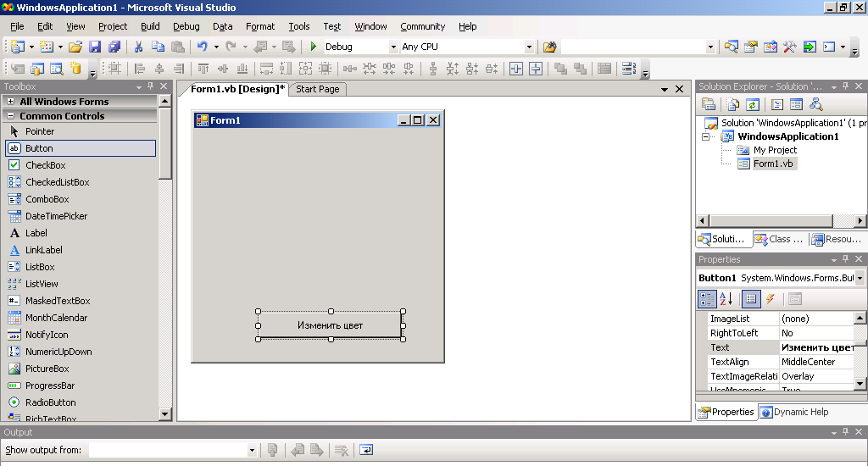Auto-hide pin for the Toolbox panel
The image size is (868, 466).
coord(151,86)
